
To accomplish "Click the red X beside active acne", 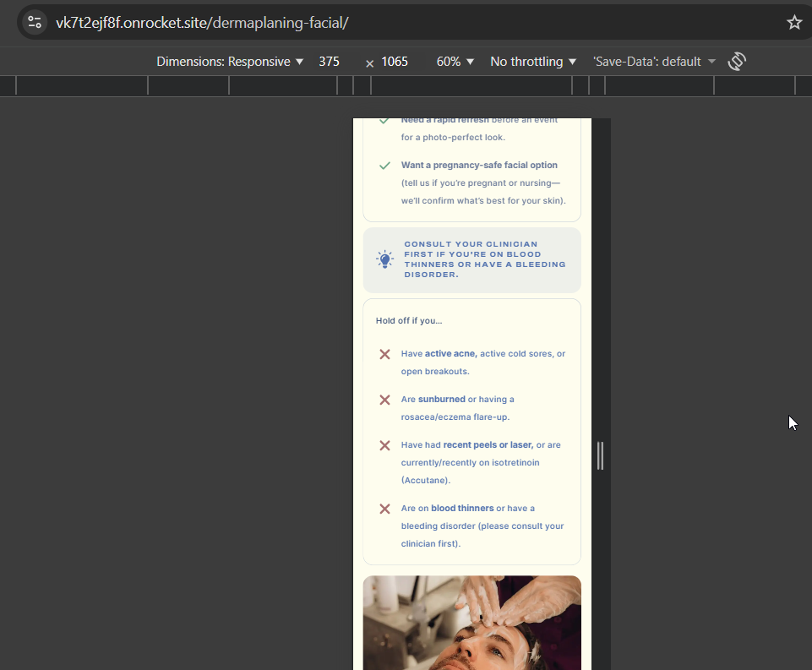I will pyautogui.click(x=384, y=354).
